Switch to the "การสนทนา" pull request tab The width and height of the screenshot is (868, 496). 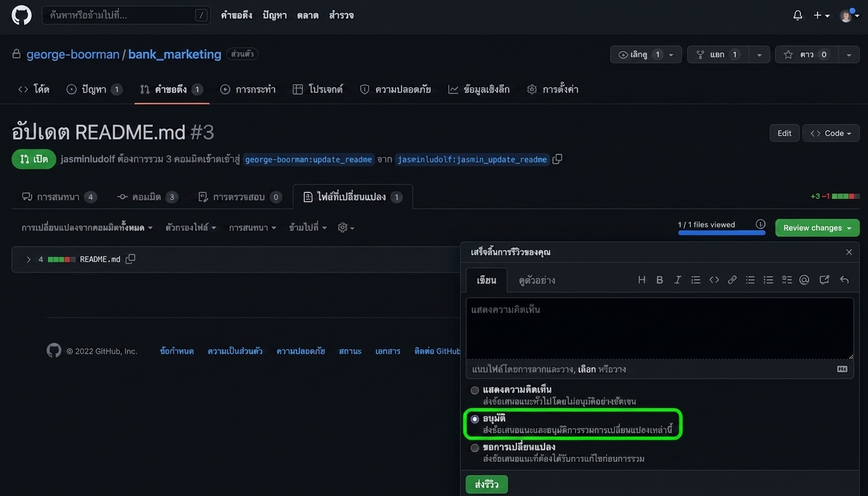[59, 197]
